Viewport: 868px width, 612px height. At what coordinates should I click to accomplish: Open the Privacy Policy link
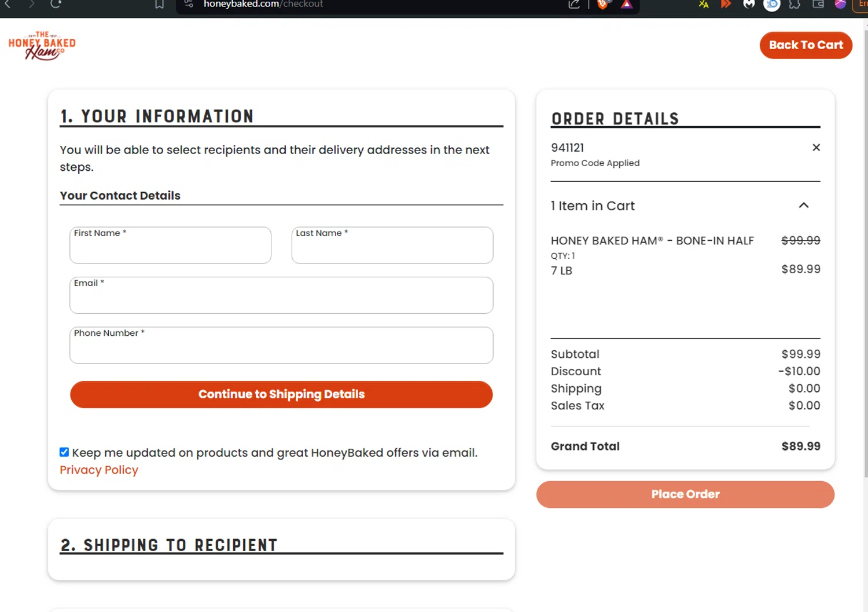tap(99, 470)
